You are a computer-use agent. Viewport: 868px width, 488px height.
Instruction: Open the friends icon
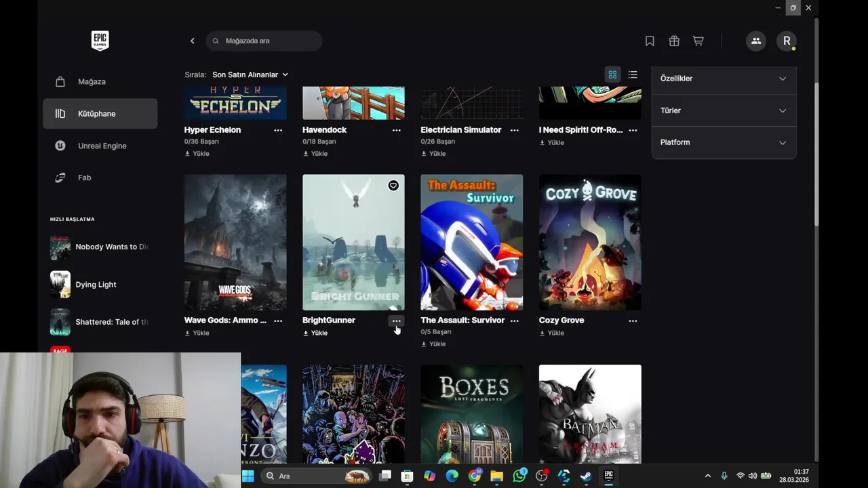click(x=755, y=41)
